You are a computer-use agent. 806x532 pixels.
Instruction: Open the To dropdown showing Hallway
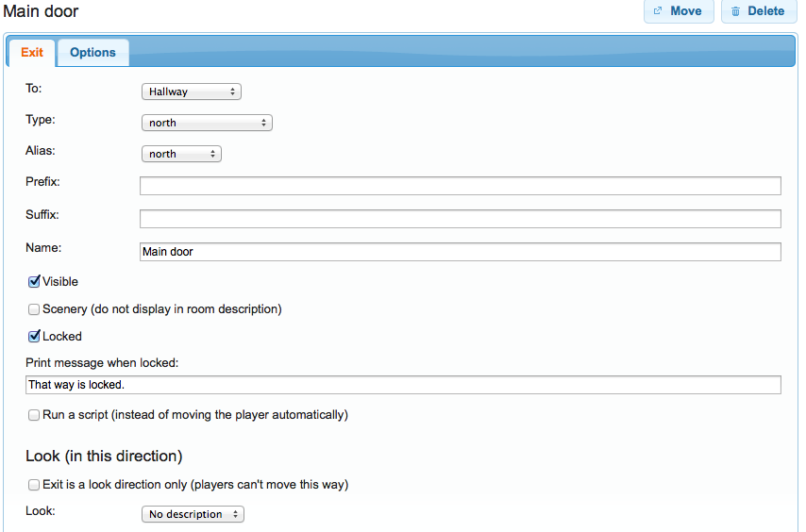point(192,91)
